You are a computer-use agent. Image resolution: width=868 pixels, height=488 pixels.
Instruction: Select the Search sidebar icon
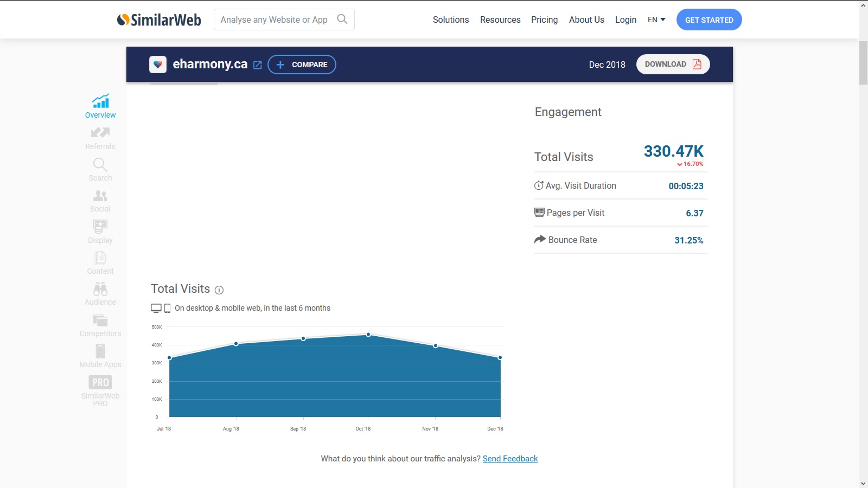coord(100,164)
